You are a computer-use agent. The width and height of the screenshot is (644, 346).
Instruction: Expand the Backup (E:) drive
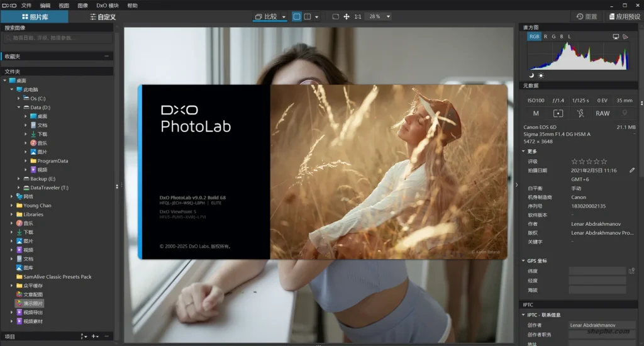[x=18, y=179]
